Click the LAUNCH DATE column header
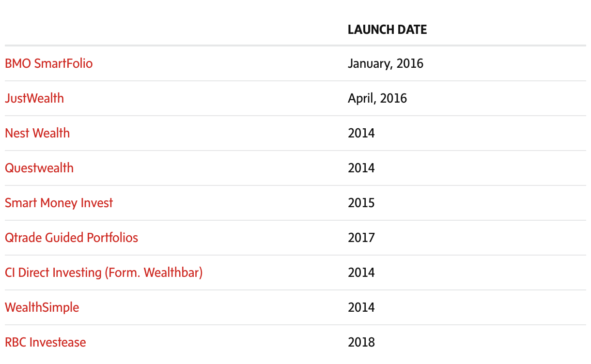Screen dimensions: 591x364 click(387, 30)
